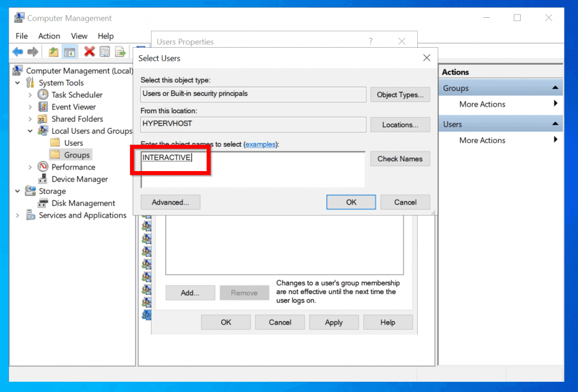
Task: Click the Export List icon
Action: (120, 51)
